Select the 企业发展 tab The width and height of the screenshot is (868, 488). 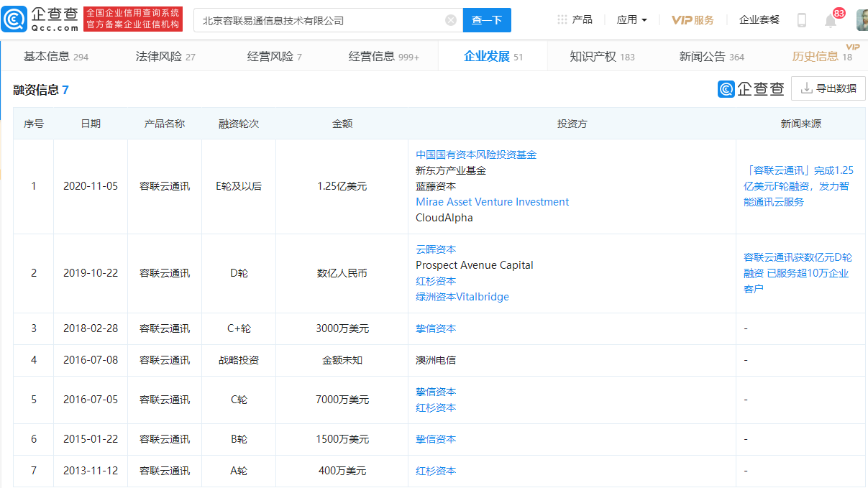pyautogui.click(x=493, y=56)
